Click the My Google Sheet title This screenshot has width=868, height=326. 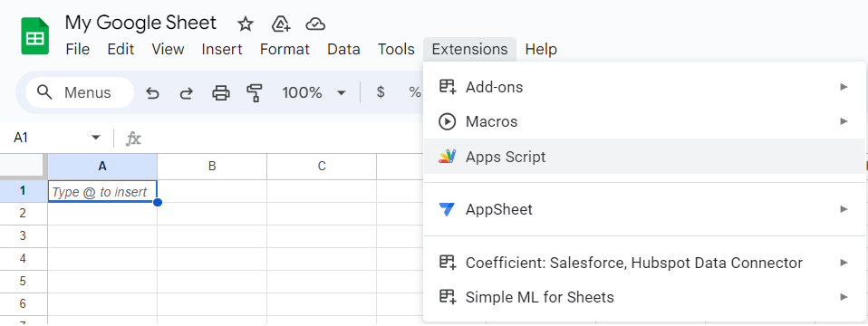[140, 23]
